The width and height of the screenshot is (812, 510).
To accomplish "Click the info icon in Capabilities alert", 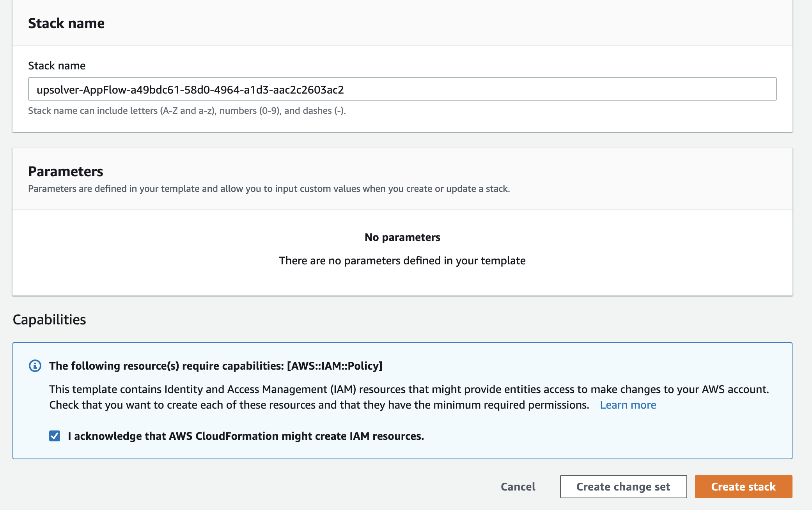I will [35, 366].
